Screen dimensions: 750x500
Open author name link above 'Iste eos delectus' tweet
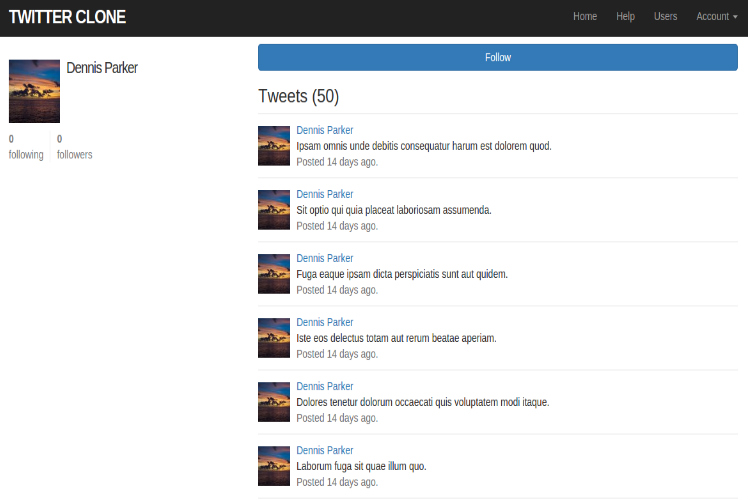coord(324,322)
